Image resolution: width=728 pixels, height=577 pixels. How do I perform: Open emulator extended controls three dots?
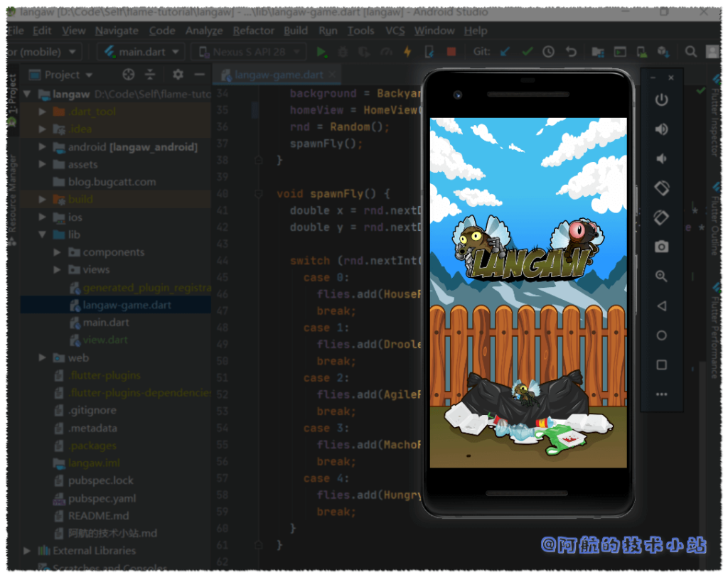[661, 394]
